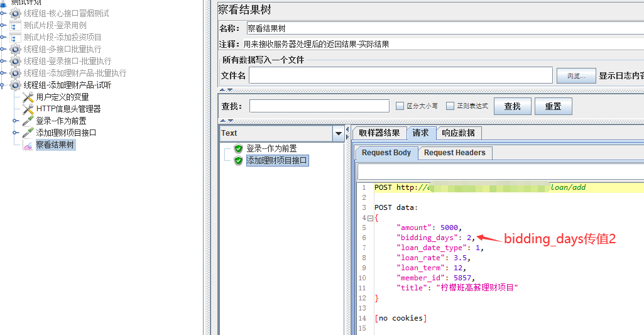Expand the 添加理财项目接口 tree node
644x335 pixels.
[x=16, y=133]
